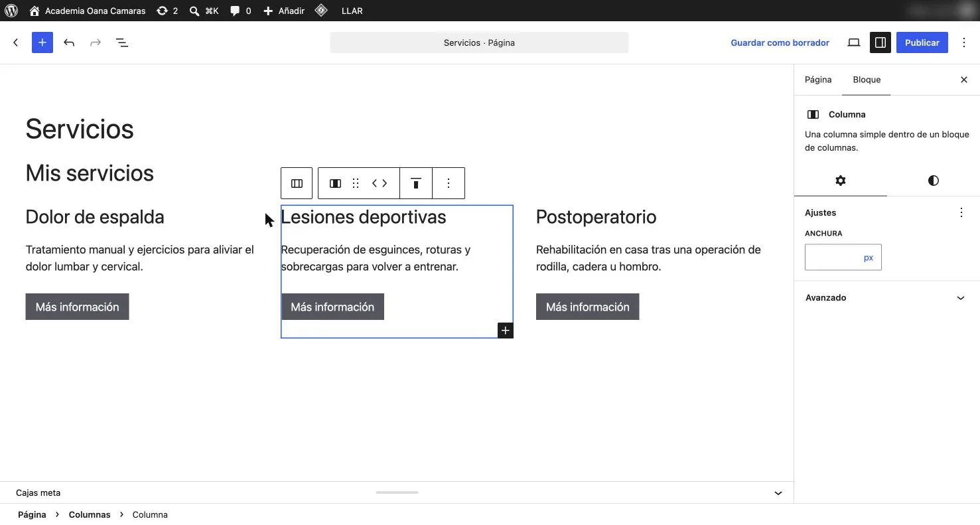Viewport: 980px width, 525px height.
Task: Open the ⌘K search command
Action: (x=204, y=11)
